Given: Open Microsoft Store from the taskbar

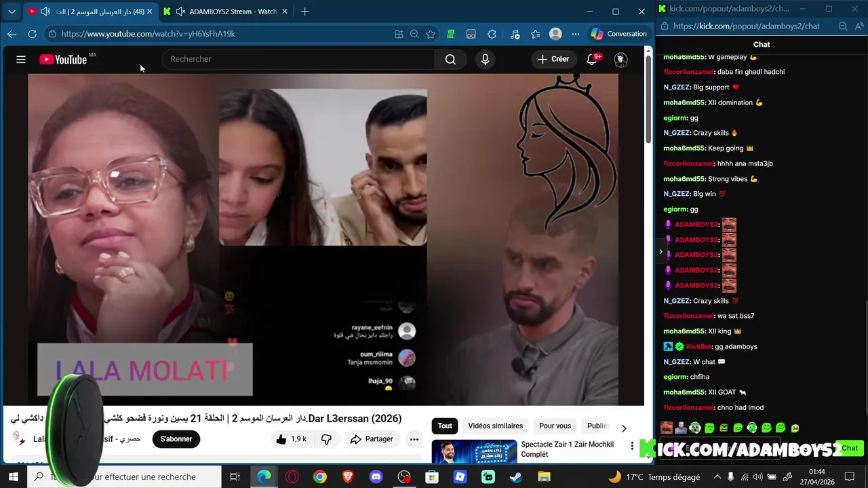Looking at the screenshot, I should coord(432,476).
